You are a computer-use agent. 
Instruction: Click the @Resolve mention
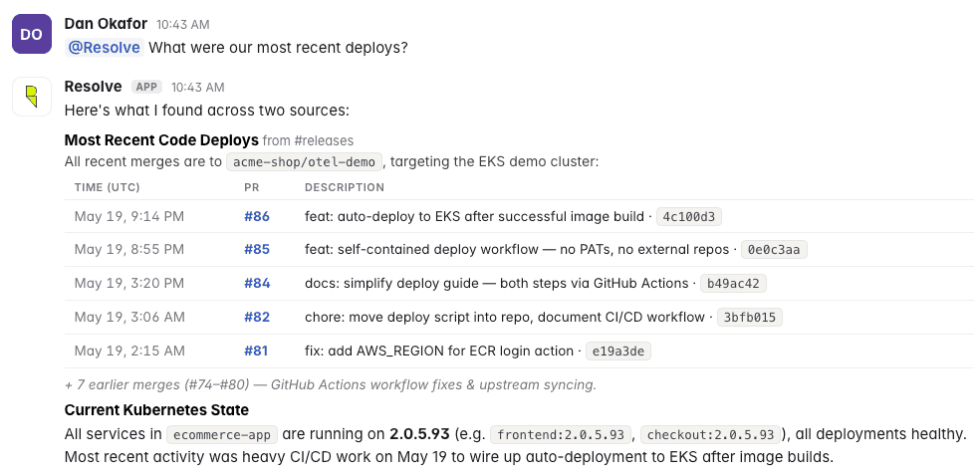(105, 48)
